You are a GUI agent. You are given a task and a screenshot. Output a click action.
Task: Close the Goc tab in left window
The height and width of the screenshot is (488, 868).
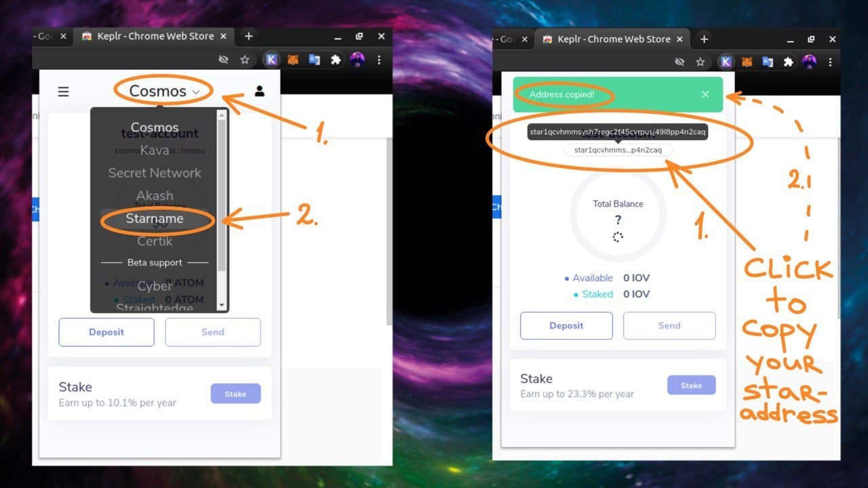click(63, 36)
